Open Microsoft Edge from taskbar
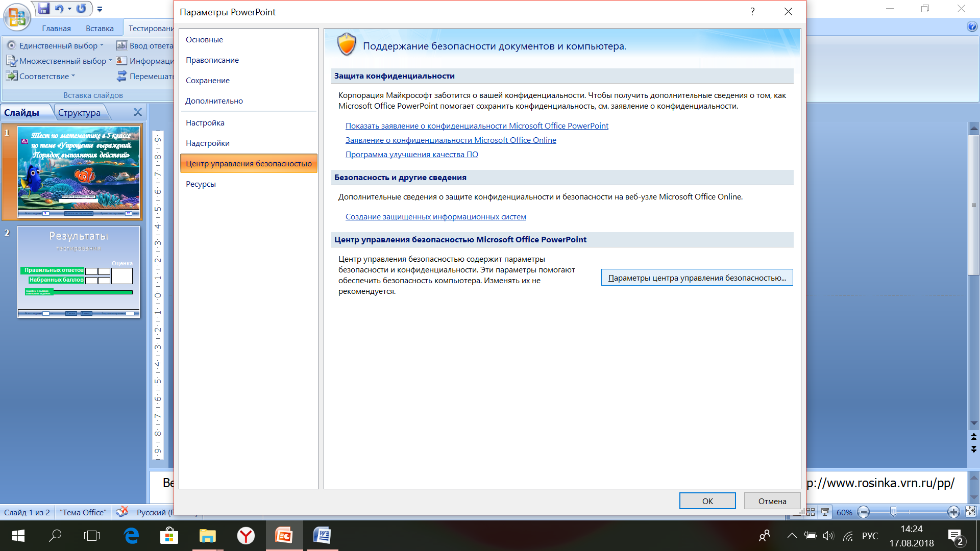Screen dimensions: 980x551 click(x=132, y=536)
